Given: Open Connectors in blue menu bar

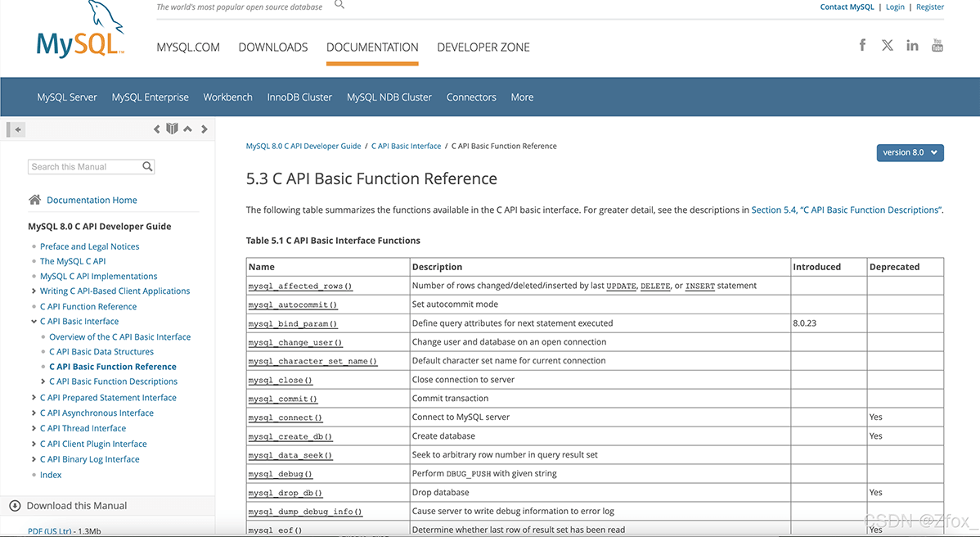Looking at the screenshot, I should 471,97.
